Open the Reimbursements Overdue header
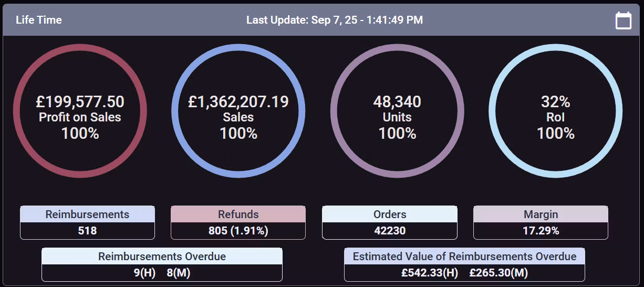This screenshot has width=644, height=287. tap(162, 257)
